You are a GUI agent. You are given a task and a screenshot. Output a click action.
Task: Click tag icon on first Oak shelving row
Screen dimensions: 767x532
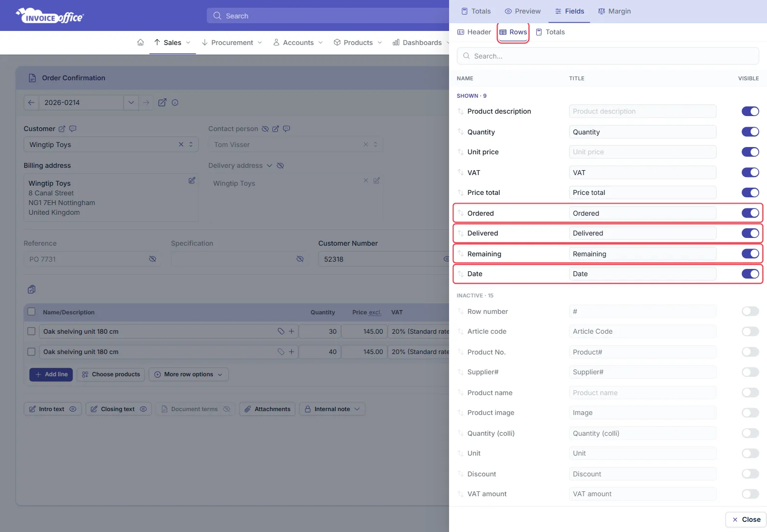click(281, 331)
